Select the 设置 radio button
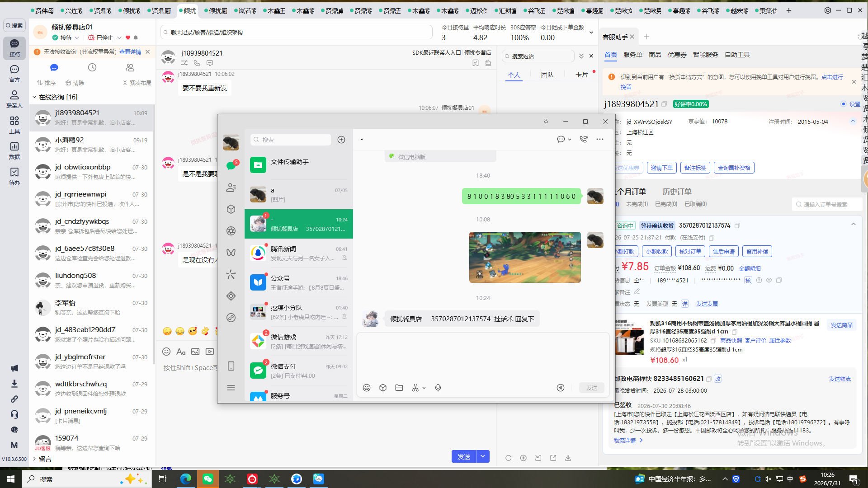Viewport: 868px width, 488px height. tap(844, 104)
